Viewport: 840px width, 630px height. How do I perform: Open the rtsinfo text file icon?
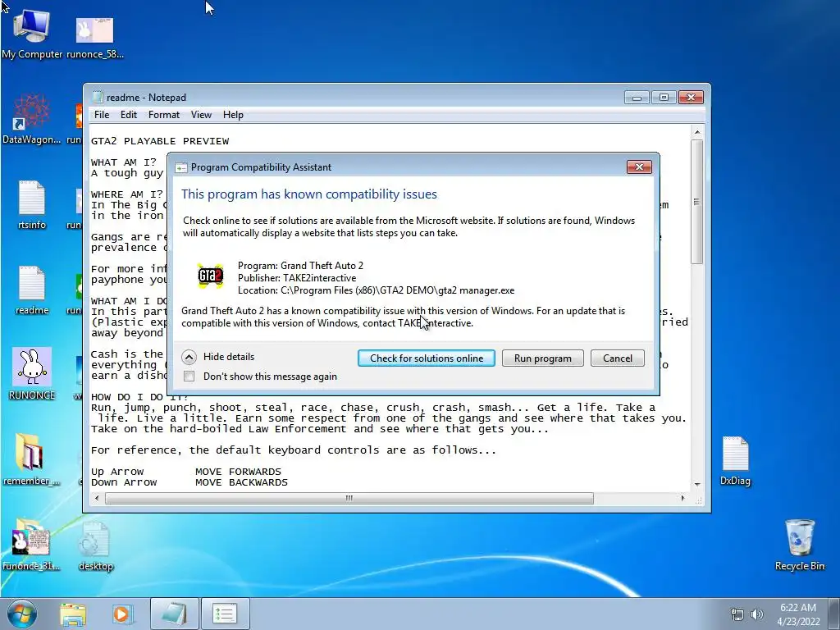coord(32,204)
